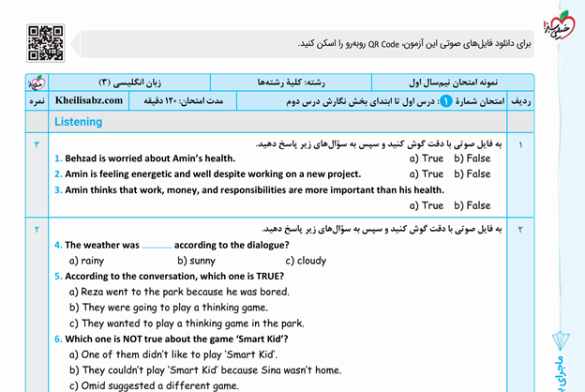Click question 1 text about Behzad
The image size is (585, 392).
[145, 158]
